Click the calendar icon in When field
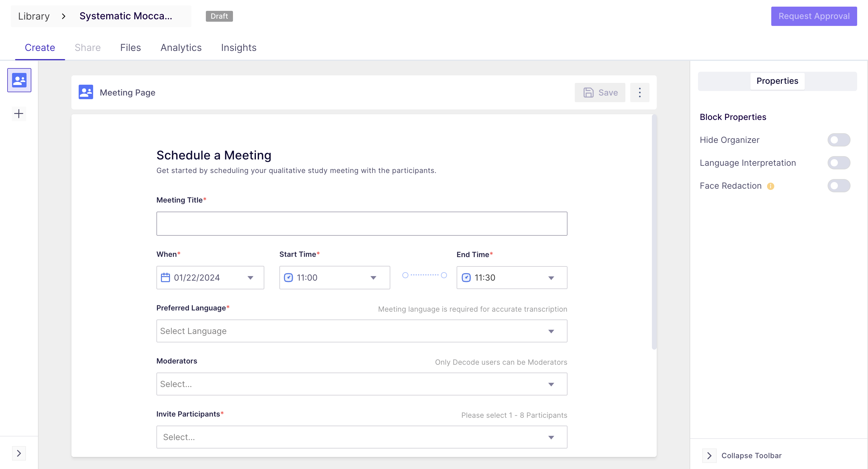This screenshot has height=469, width=868. point(165,278)
